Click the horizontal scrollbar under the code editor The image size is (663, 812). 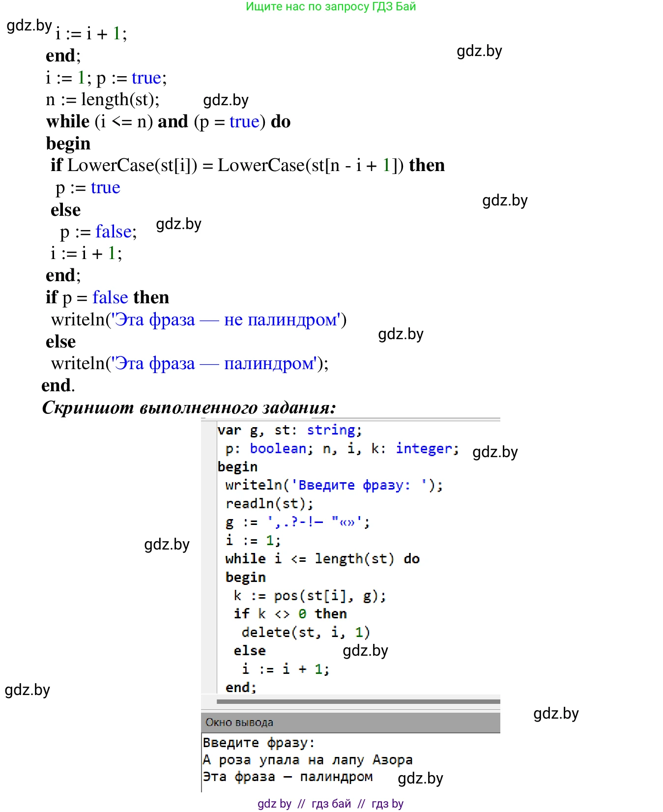358,701
